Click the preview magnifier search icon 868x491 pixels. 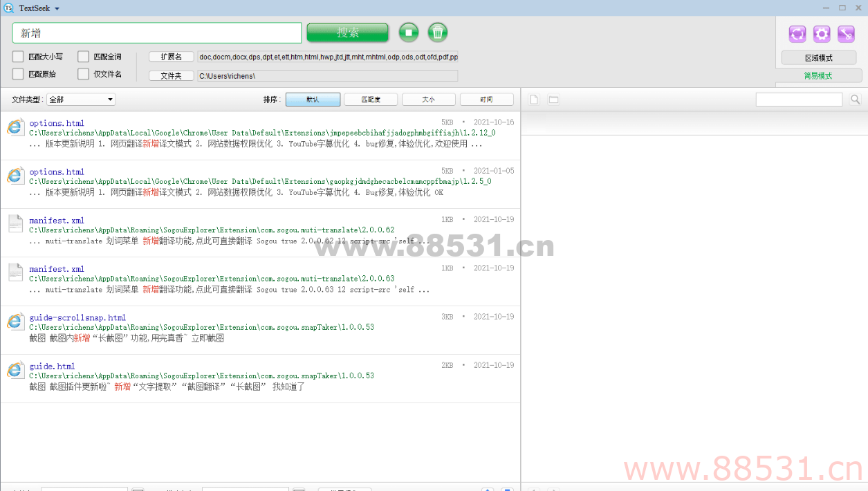coord(856,100)
